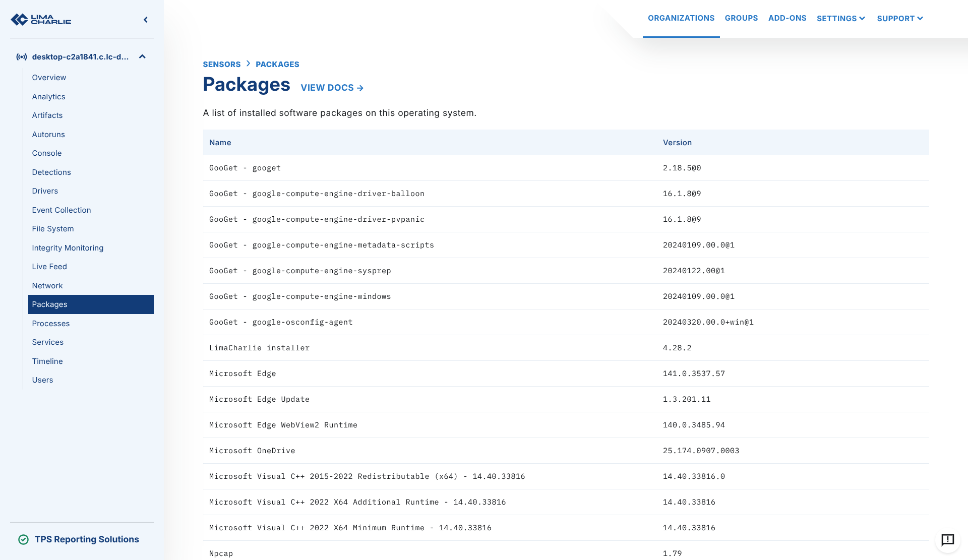This screenshot has width=968, height=560.
Task: Click the TPS Reporting Solutions organization
Action: [87, 539]
